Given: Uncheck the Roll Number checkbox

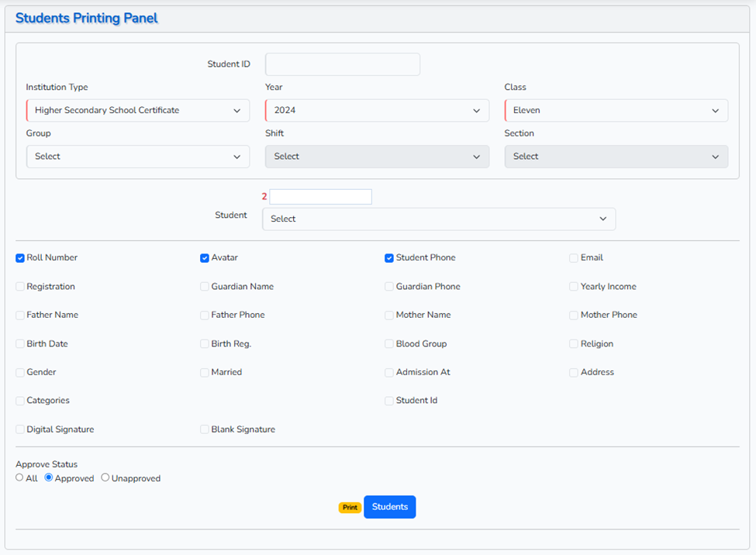Looking at the screenshot, I should 20,258.
